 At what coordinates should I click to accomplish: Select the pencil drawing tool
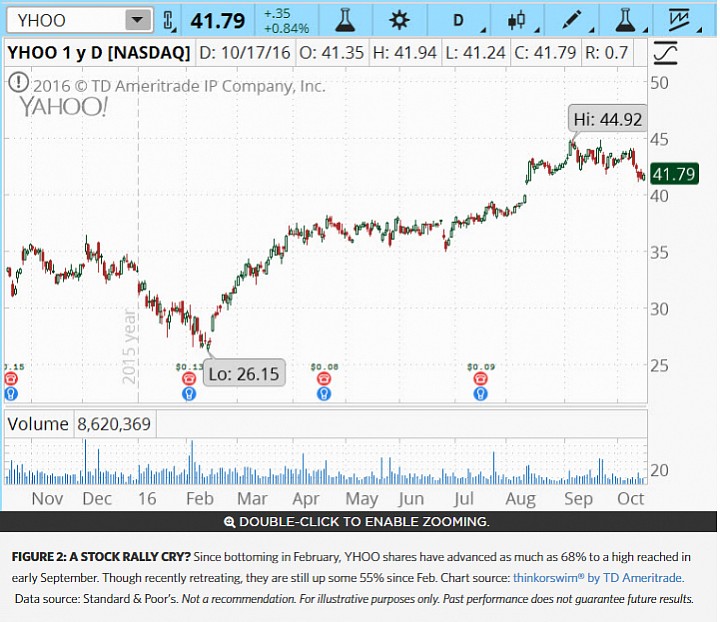[x=572, y=20]
